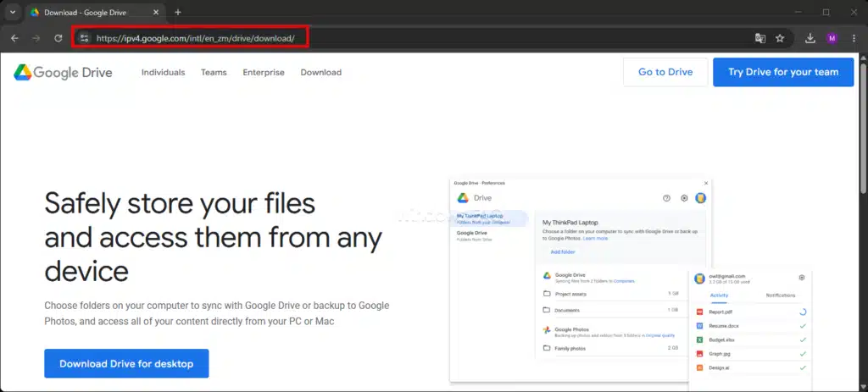Open the Enterprise nav item

264,73
